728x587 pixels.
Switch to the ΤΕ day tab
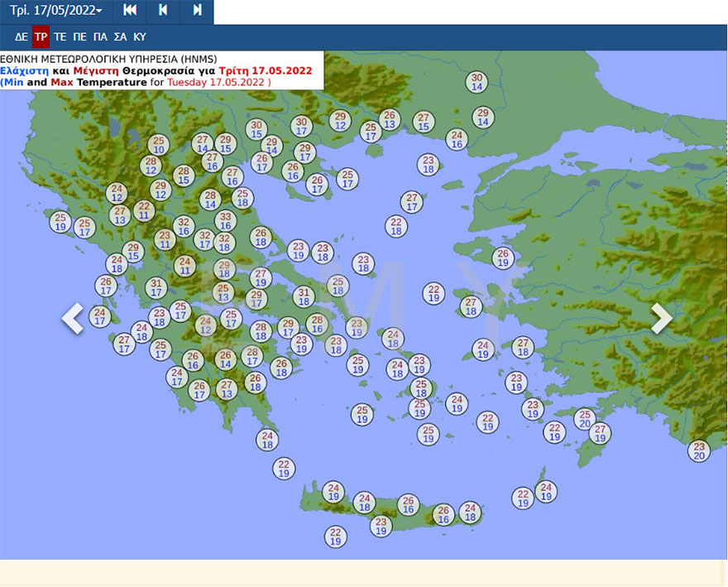(60, 36)
